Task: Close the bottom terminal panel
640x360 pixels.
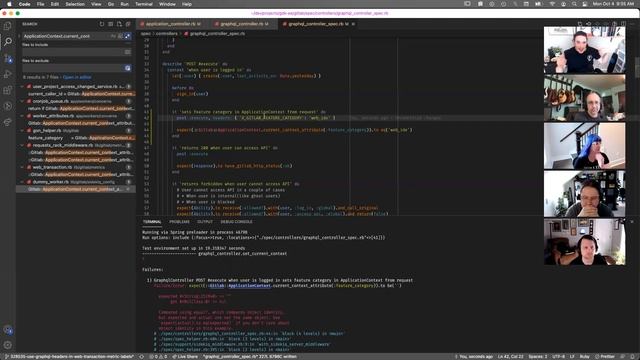Action: (x=632, y=222)
